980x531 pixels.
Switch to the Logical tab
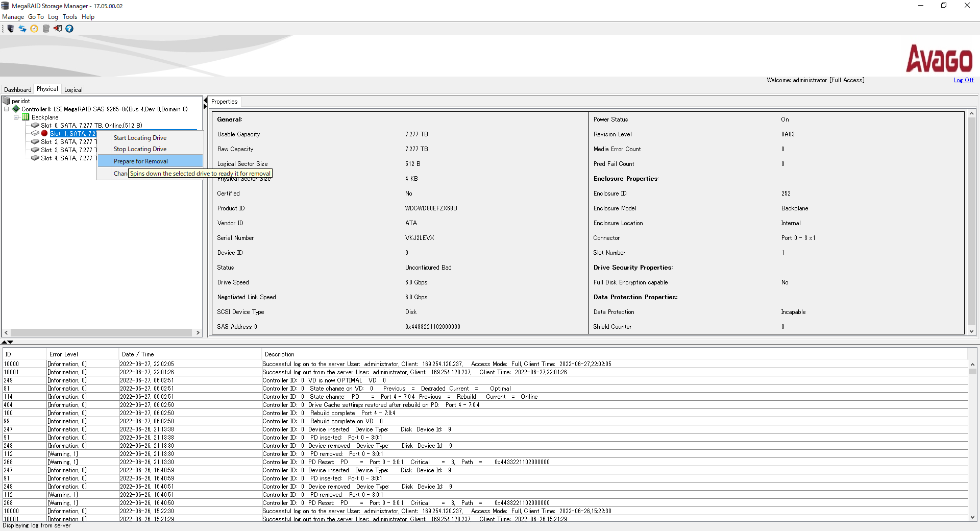[73, 89]
